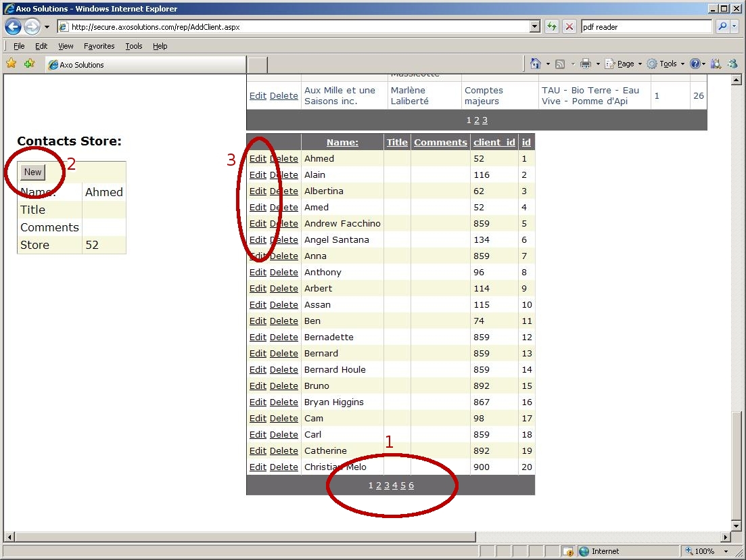
Task: Click the Stop loading red X icon
Action: click(x=569, y=26)
